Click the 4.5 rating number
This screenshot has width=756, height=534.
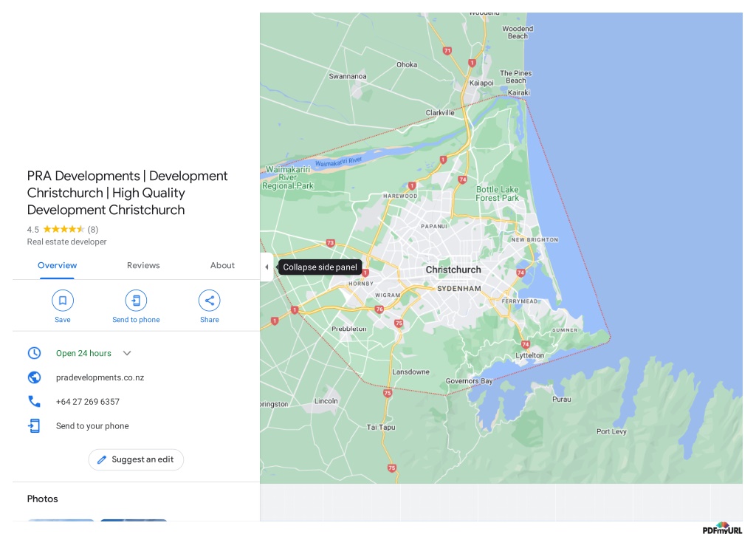pyautogui.click(x=32, y=230)
